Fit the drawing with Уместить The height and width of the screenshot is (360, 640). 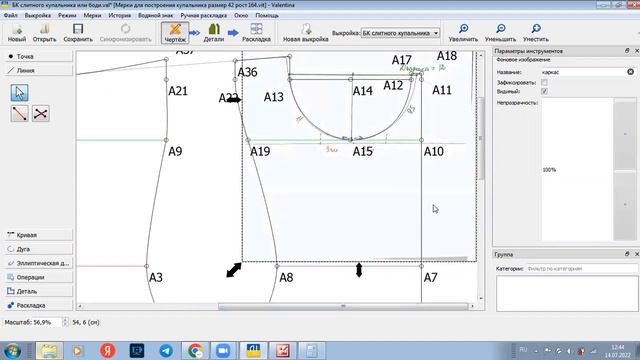pos(536,33)
